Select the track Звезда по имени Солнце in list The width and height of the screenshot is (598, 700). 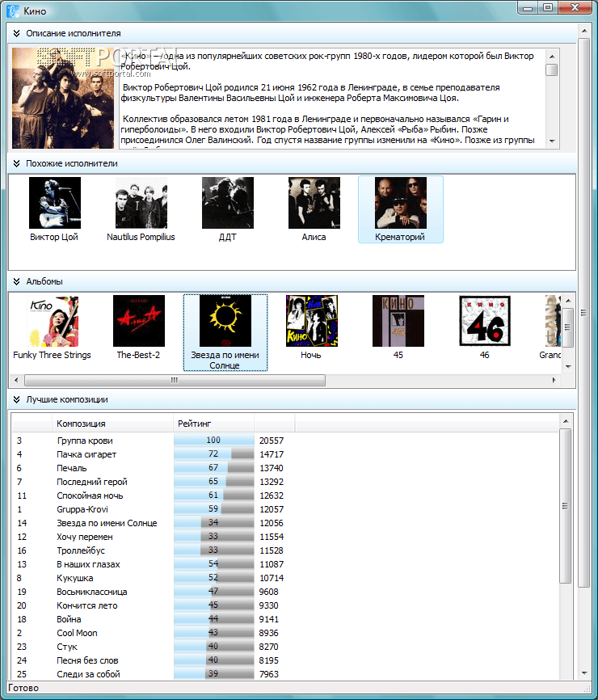pyautogui.click(x=107, y=523)
